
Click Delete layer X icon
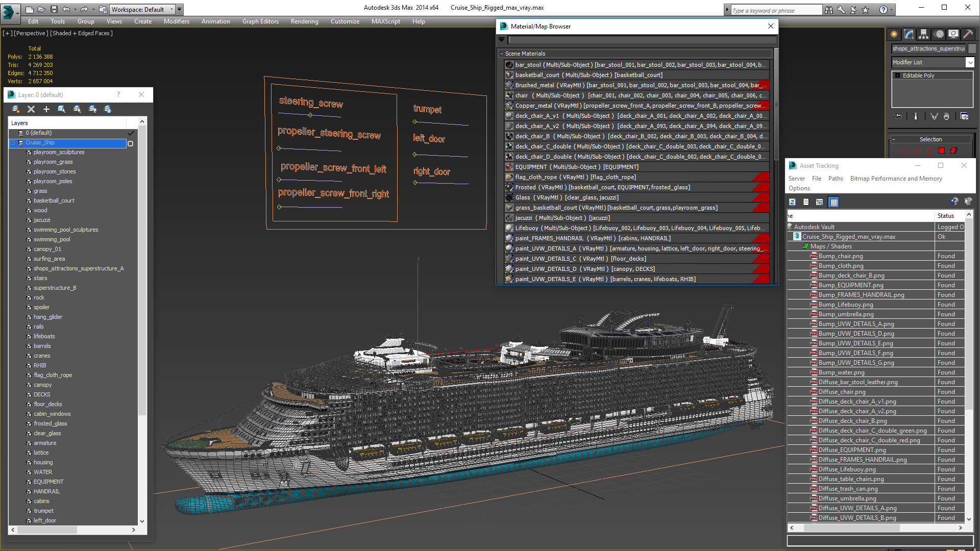point(31,109)
